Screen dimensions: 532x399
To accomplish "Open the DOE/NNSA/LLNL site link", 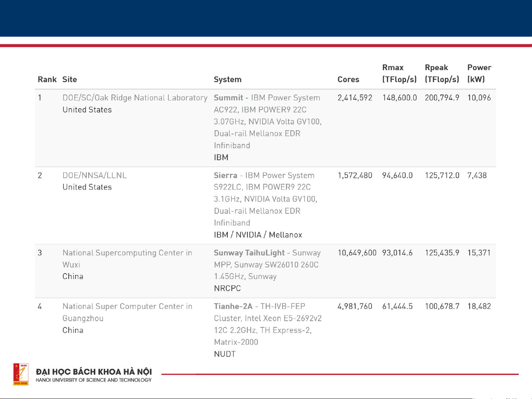I will pos(95,175).
